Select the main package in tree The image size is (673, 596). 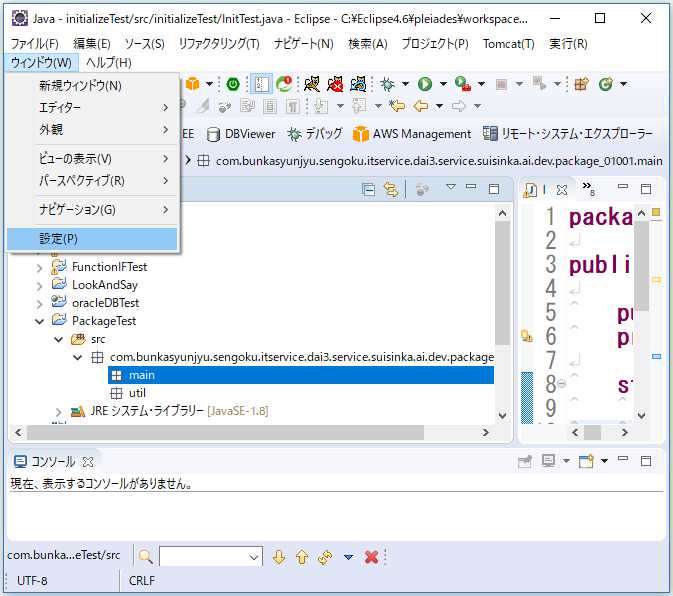[300, 375]
